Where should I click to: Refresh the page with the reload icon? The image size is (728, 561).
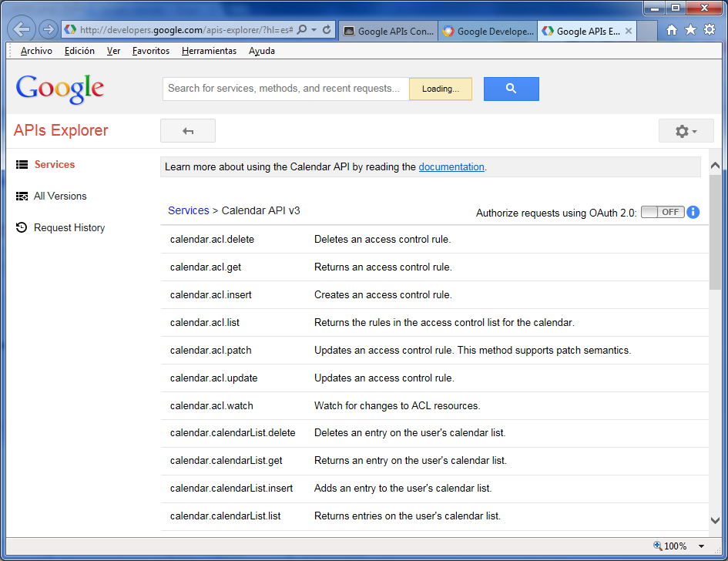[327, 30]
